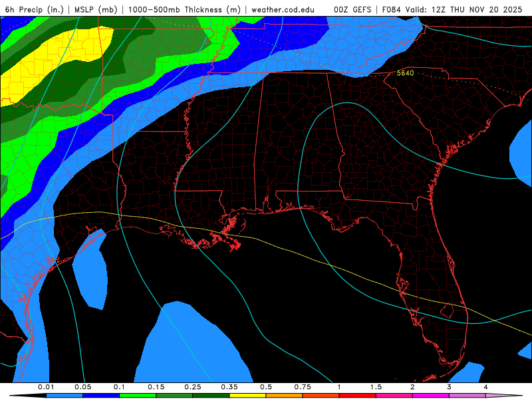Click the 0.75 legend value
The image size is (532, 399).
(x=303, y=387)
